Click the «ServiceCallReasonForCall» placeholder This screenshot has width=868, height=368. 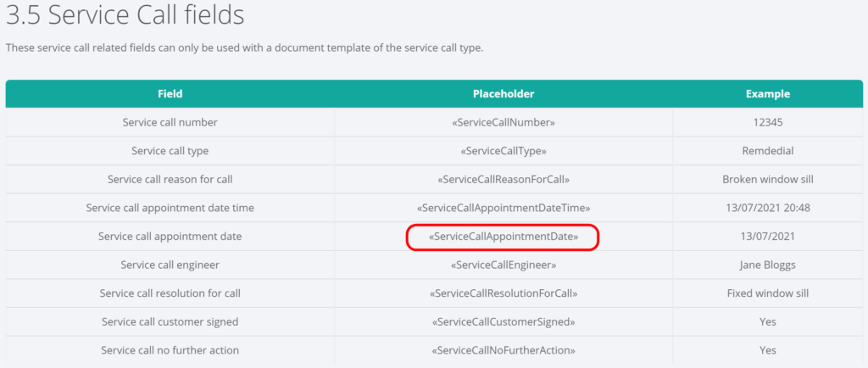tap(504, 180)
